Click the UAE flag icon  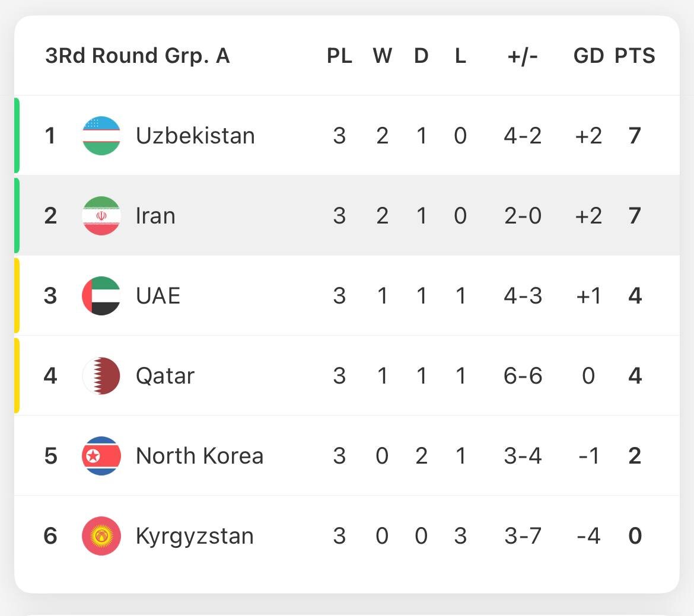(x=101, y=296)
